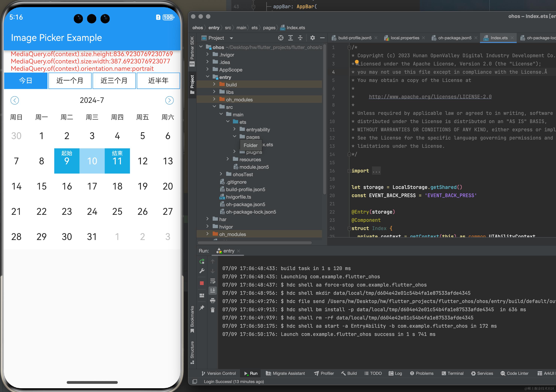Open the Project view dropdown

pos(231,38)
